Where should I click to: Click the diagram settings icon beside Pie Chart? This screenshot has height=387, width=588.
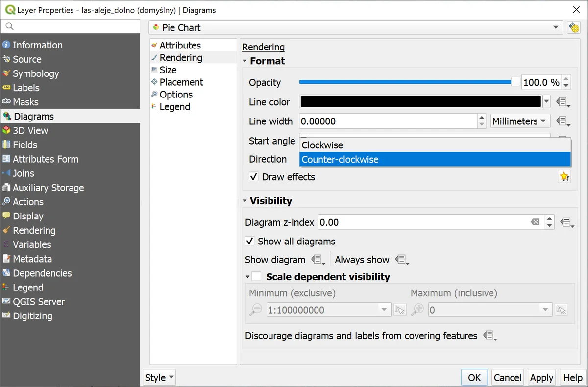(573, 27)
